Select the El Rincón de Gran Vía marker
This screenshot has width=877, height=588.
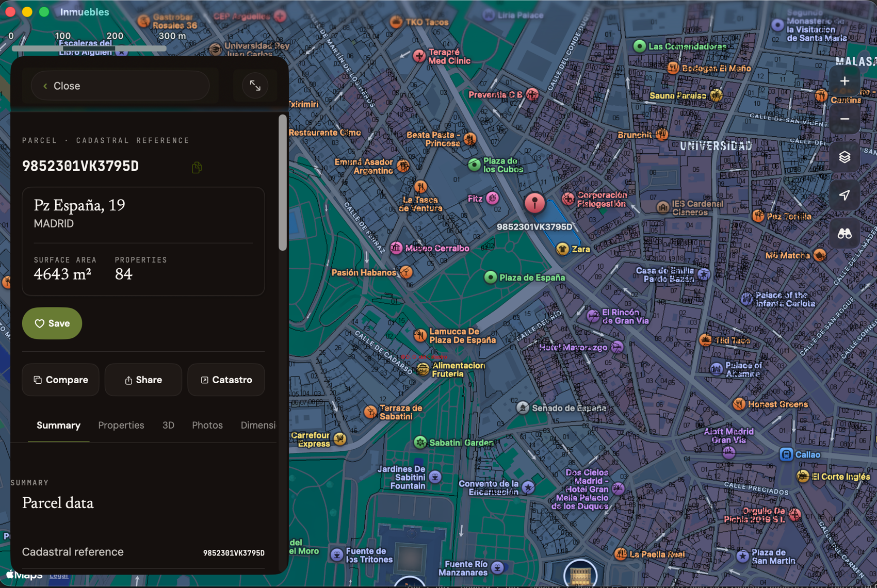click(593, 316)
